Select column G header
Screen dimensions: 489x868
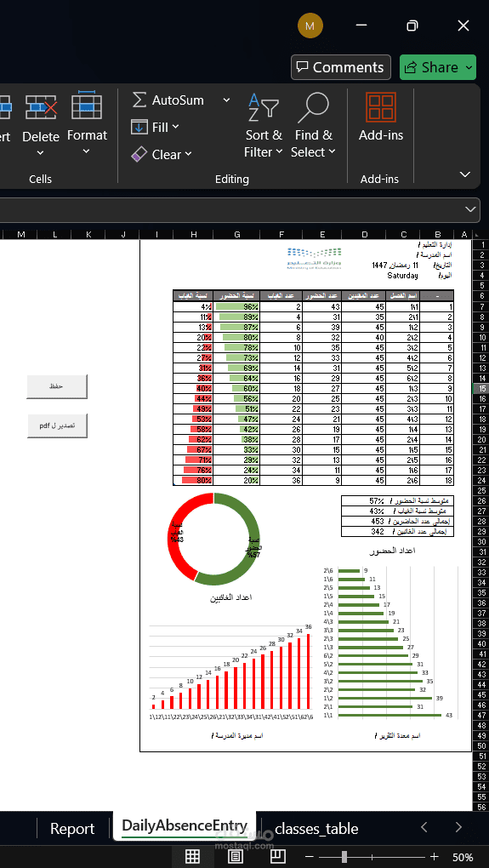237,235
